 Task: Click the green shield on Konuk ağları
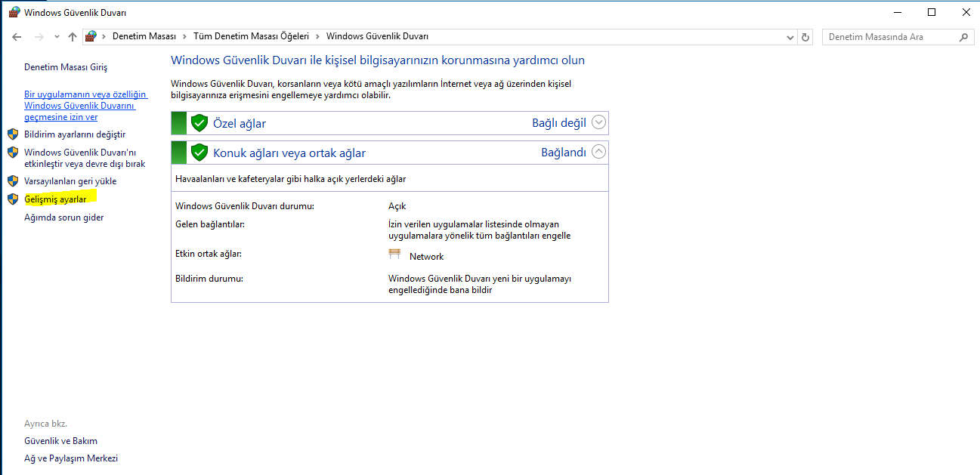199,153
